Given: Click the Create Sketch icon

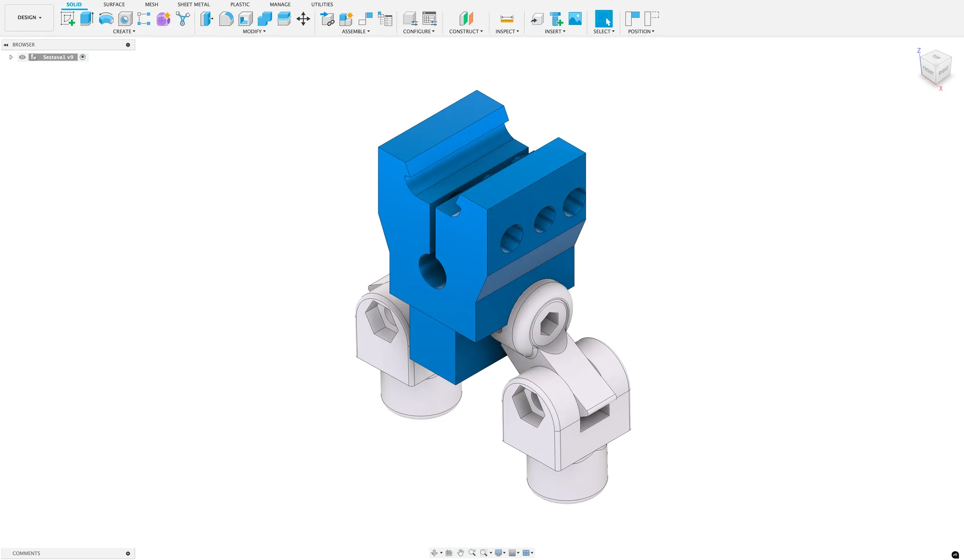Looking at the screenshot, I should [68, 19].
